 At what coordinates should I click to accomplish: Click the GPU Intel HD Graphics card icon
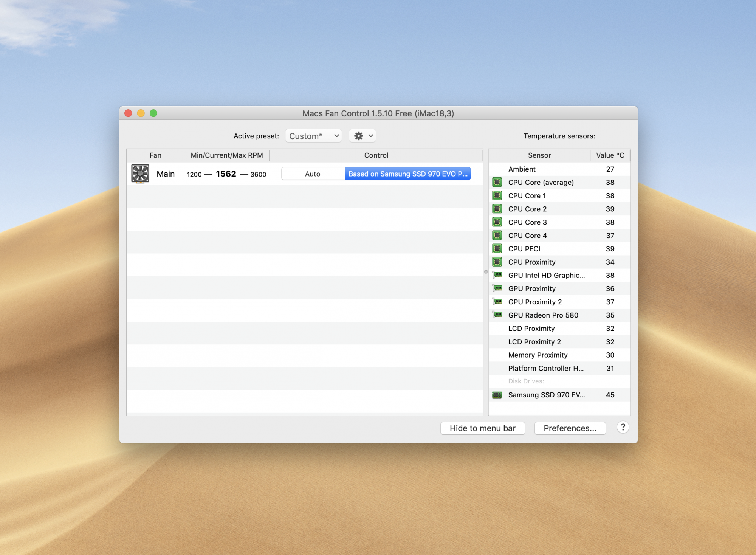pyautogui.click(x=497, y=275)
